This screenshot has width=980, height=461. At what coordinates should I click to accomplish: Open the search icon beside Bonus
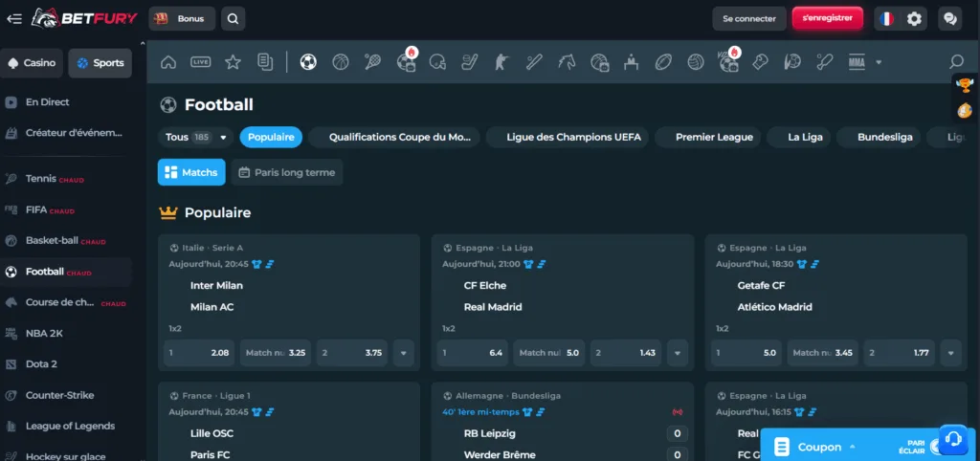(x=233, y=19)
